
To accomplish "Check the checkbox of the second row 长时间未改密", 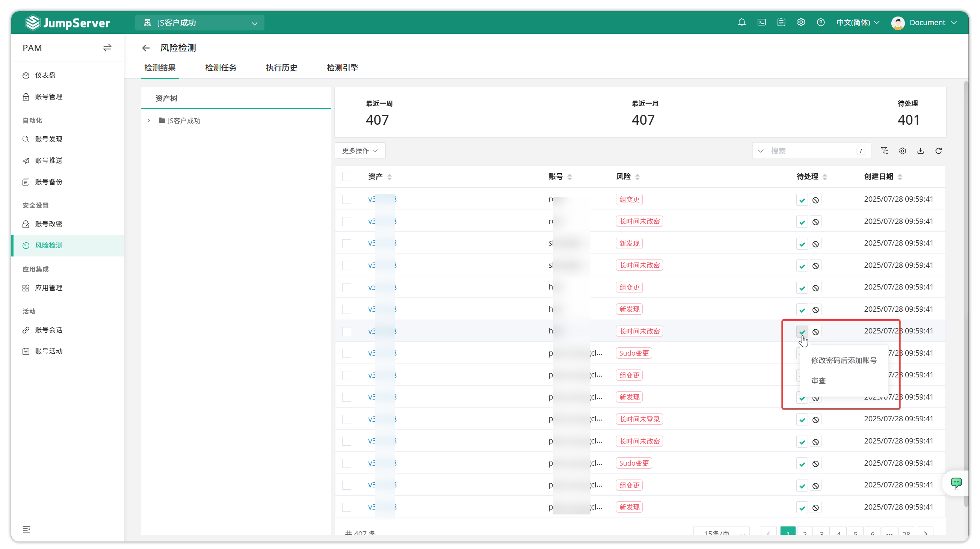I will [347, 221].
